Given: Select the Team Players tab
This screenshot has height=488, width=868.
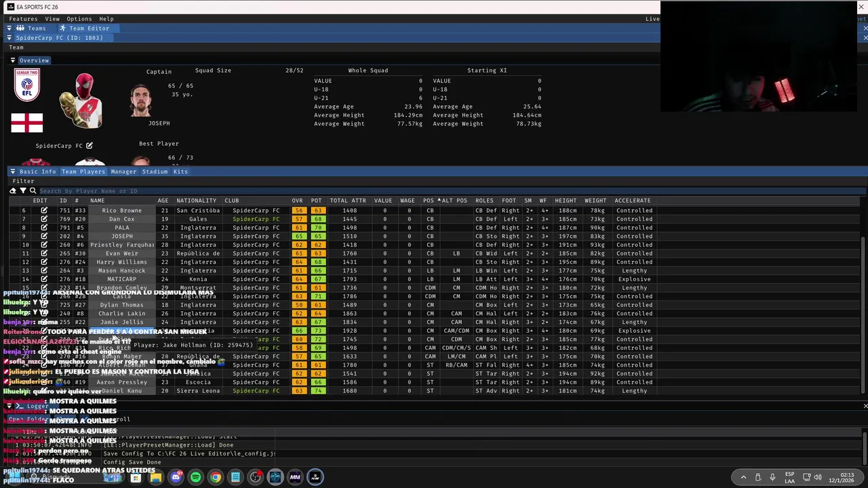Looking at the screenshot, I should (x=83, y=171).
